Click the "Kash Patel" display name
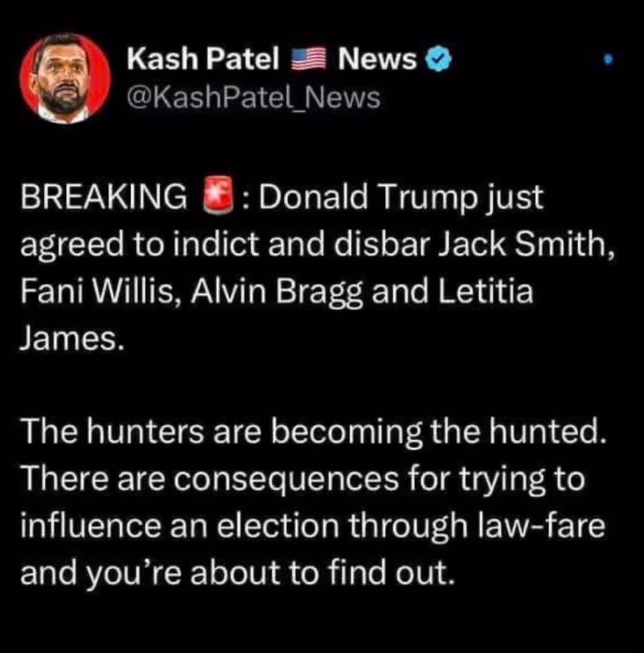The height and width of the screenshot is (653, 644). tap(203, 60)
